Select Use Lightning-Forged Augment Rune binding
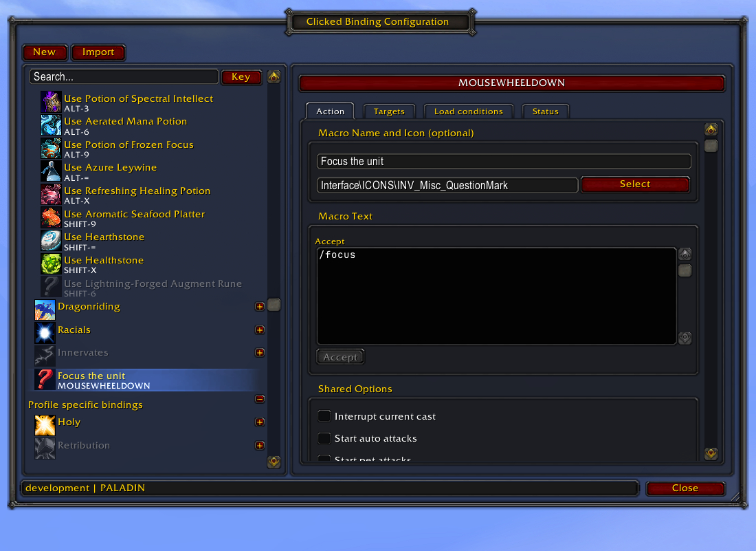This screenshot has width=756, height=551. 152,287
